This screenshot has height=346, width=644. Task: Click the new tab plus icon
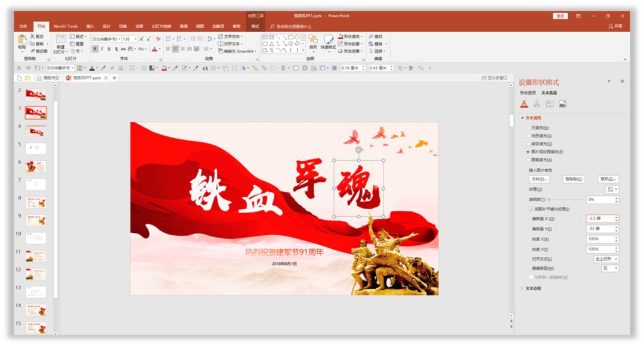(114, 78)
